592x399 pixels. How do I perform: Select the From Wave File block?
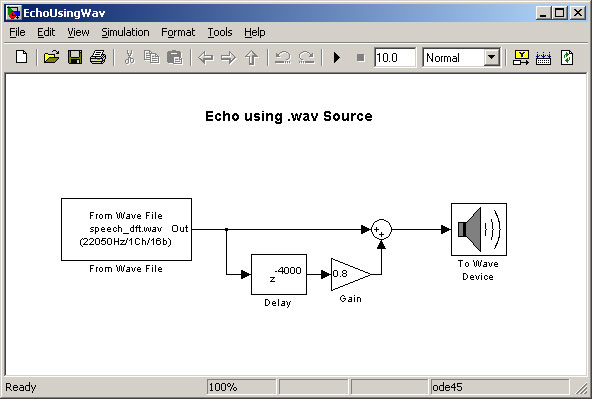tap(126, 229)
